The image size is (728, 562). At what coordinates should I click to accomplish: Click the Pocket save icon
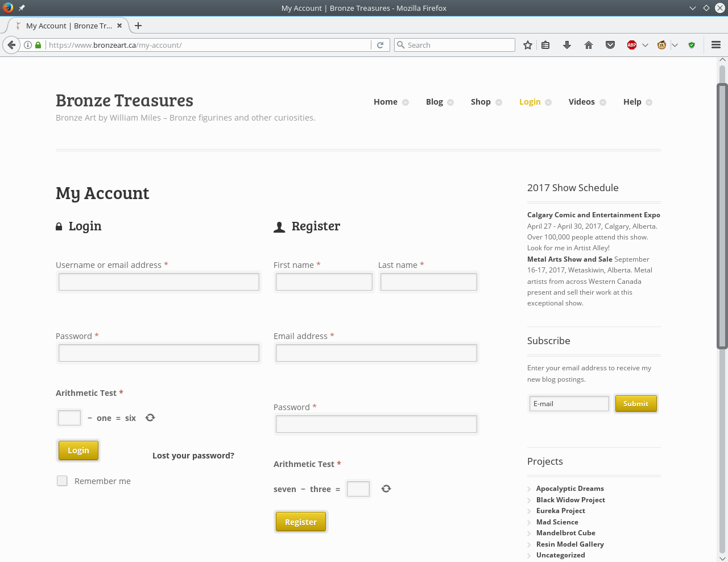(610, 45)
